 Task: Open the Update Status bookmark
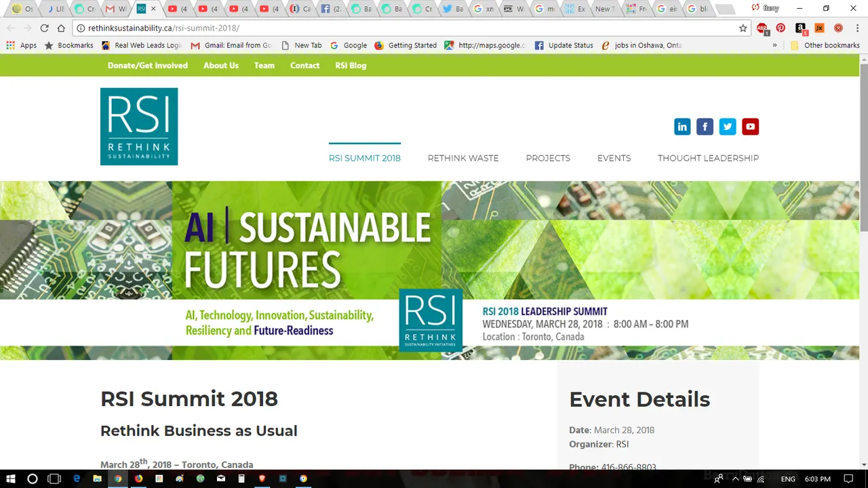tap(564, 45)
